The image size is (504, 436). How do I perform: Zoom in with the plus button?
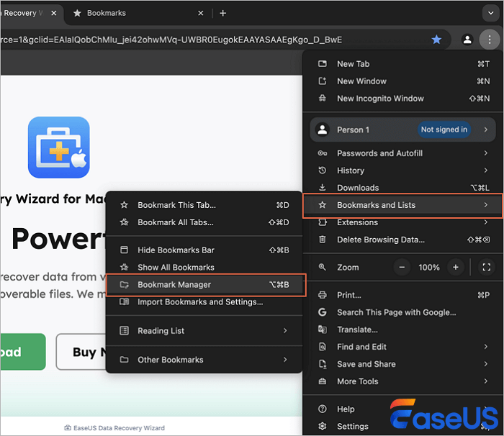click(455, 267)
